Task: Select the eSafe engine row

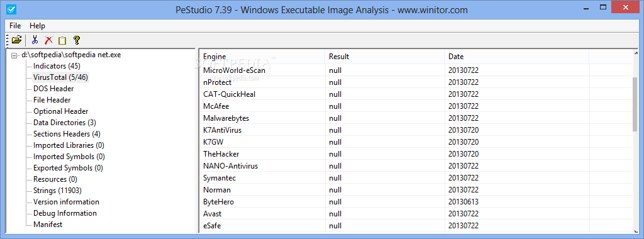Action: pos(416,225)
